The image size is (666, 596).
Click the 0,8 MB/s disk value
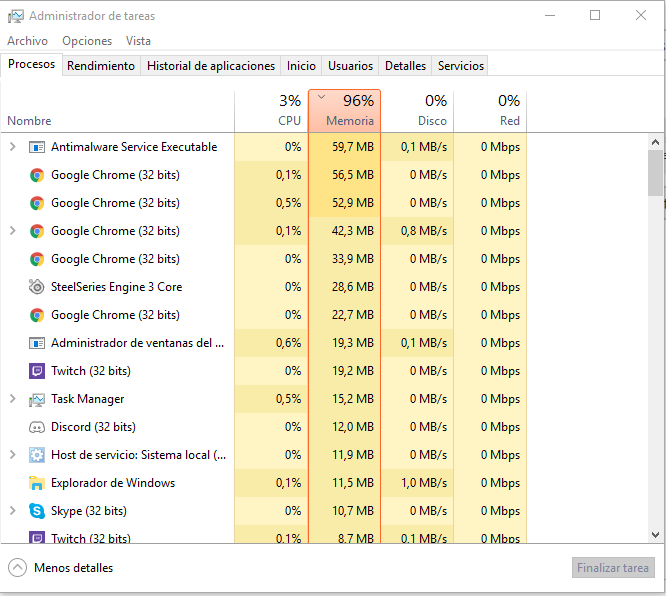point(424,231)
